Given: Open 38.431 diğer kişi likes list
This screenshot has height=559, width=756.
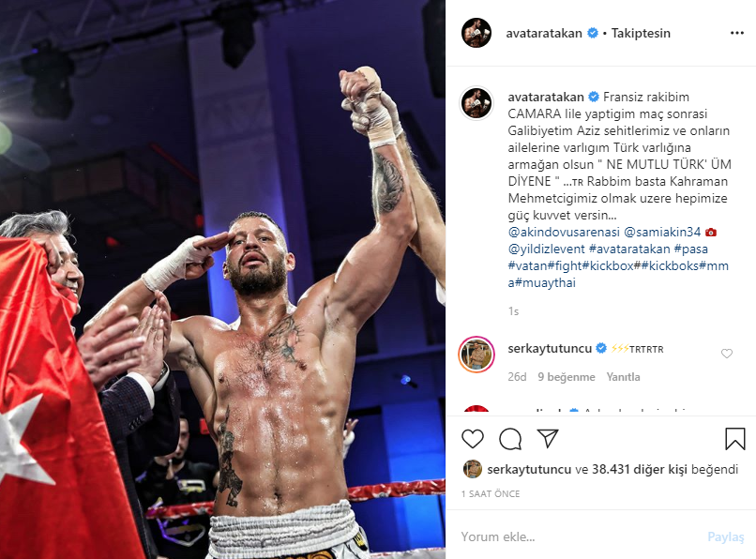Looking at the screenshot, I should (x=640, y=469).
